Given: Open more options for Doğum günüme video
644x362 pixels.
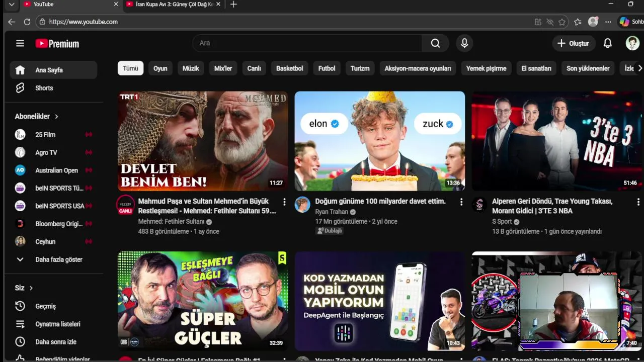Looking at the screenshot, I should pyautogui.click(x=461, y=202).
